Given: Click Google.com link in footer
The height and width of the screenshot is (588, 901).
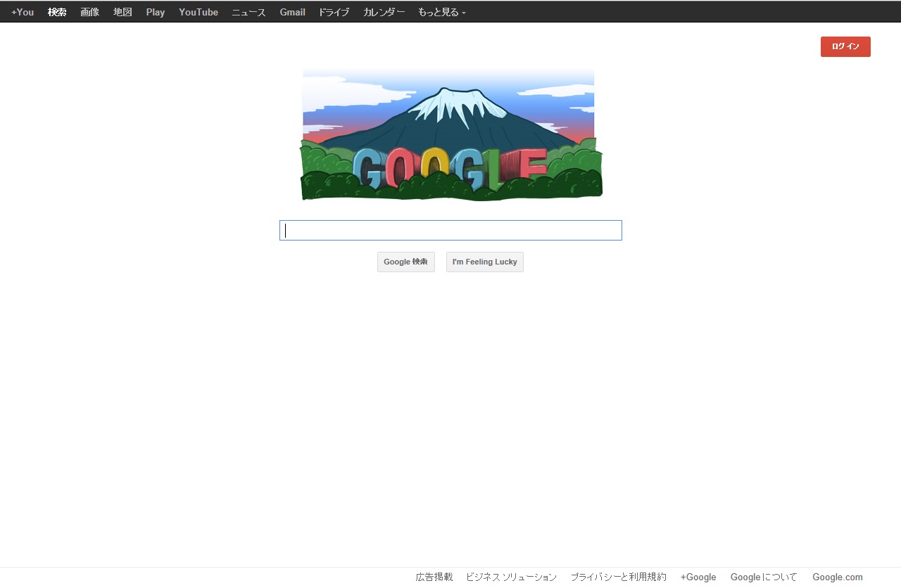Looking at the screenshot, I should pos(838,577).
